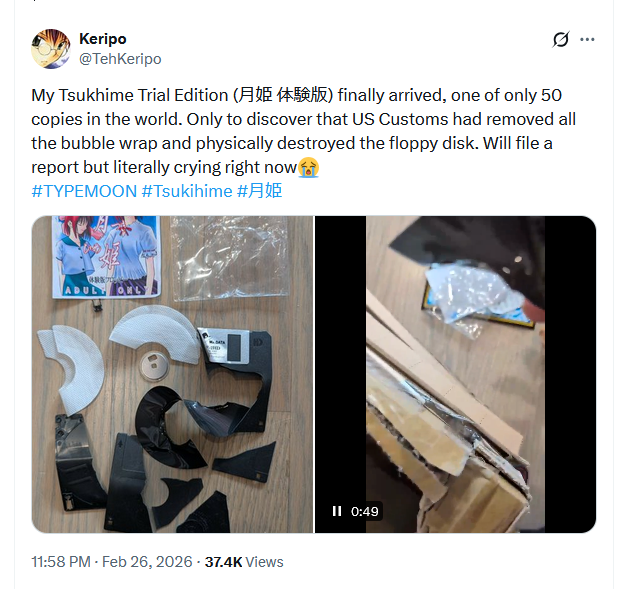Click the 0:49 video time indicator
The image size is (618, 589).
pyautogui.click(x=365, y=511)
